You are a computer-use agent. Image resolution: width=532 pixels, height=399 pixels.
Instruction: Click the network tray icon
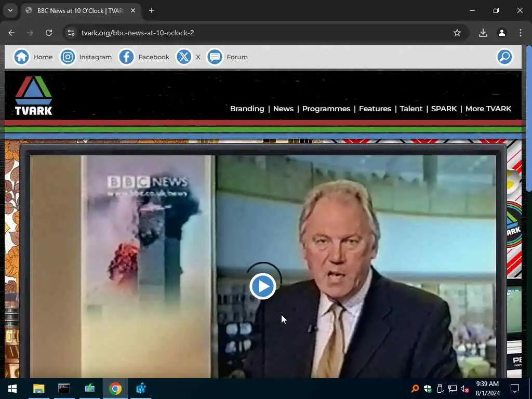pyautogui.click(x=453, y=389)
